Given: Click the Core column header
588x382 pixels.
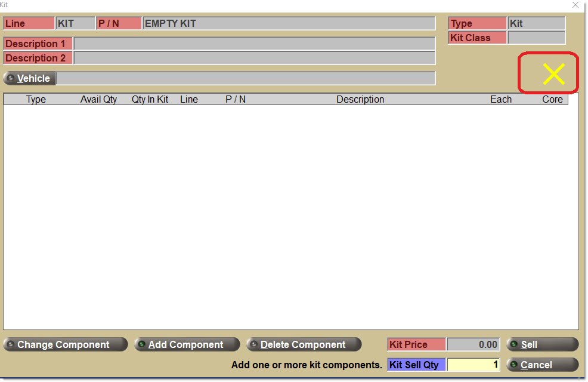Looking at the screenshot, I should (x=552, y=100).
